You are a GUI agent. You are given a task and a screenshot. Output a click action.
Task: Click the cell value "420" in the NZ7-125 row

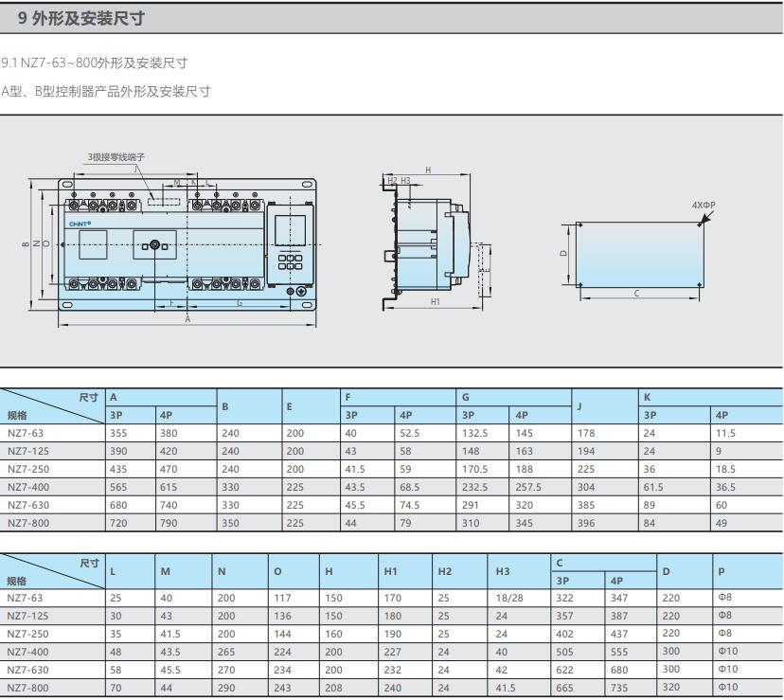coord(169,451)
